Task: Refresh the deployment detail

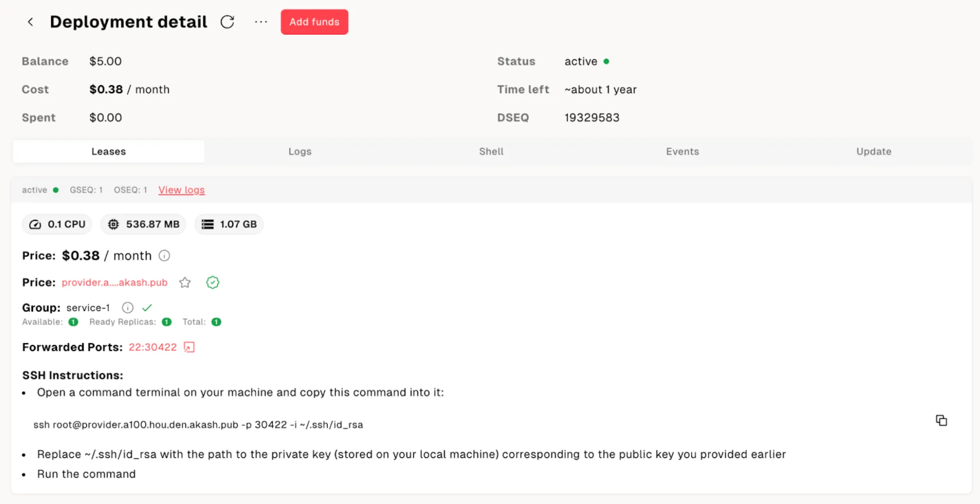Action: 227,22
